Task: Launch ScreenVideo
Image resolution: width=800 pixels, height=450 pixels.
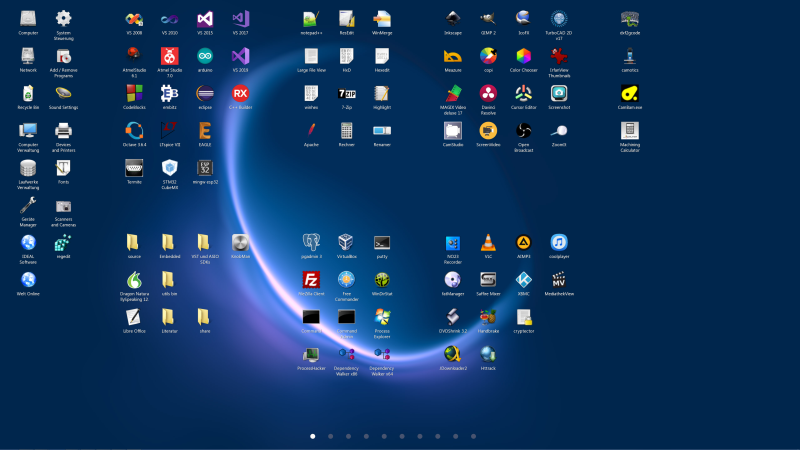Action: [488, 131]
